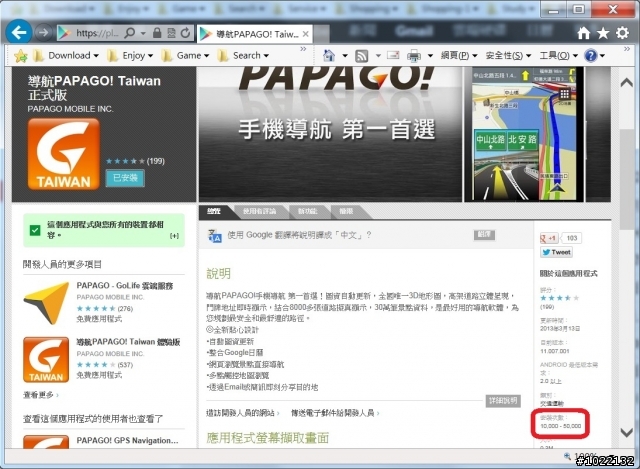Click the Print icon in command bar

click(x=414, y=56)
